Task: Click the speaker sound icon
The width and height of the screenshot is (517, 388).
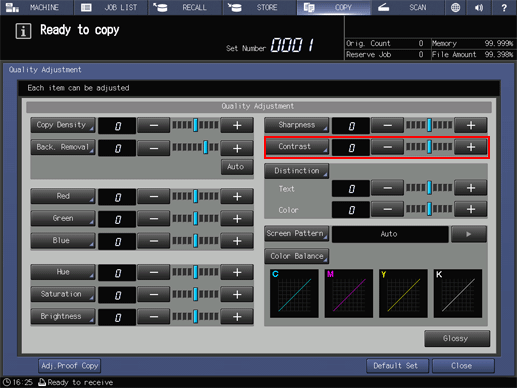Action: click(479, 7)
